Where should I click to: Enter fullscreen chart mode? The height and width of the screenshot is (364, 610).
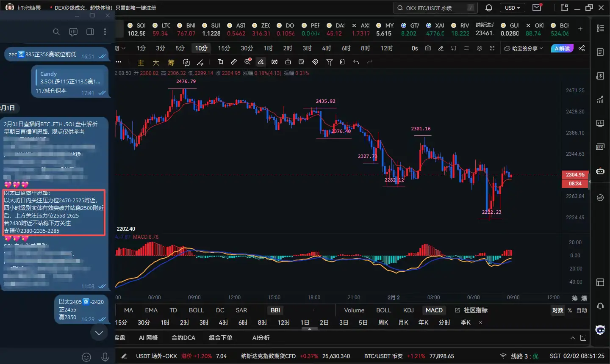click(x=492, y=48)
